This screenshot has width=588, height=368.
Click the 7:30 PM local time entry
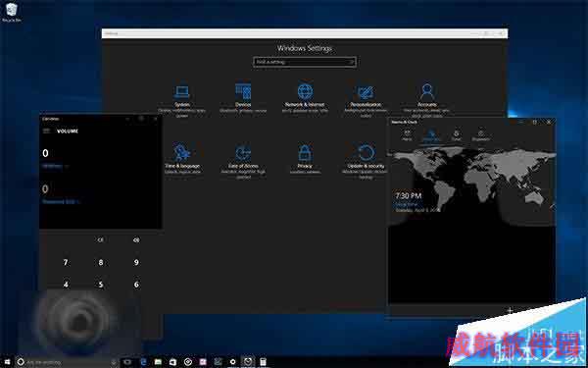[x=417, y=202]
